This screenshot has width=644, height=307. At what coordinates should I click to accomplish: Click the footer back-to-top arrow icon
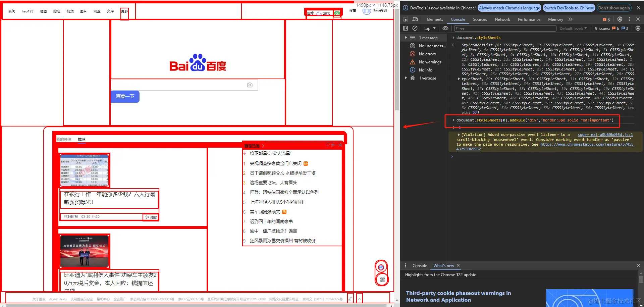[x=360, y=298]
